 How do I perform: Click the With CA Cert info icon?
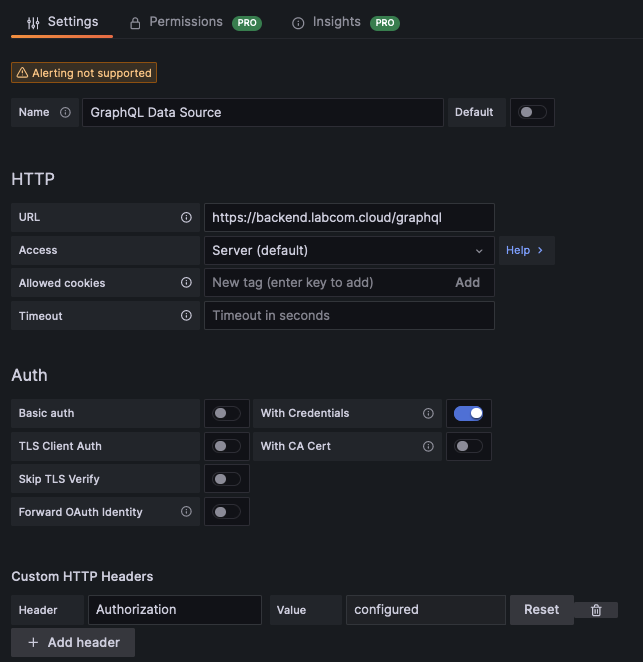click(428, 446)
